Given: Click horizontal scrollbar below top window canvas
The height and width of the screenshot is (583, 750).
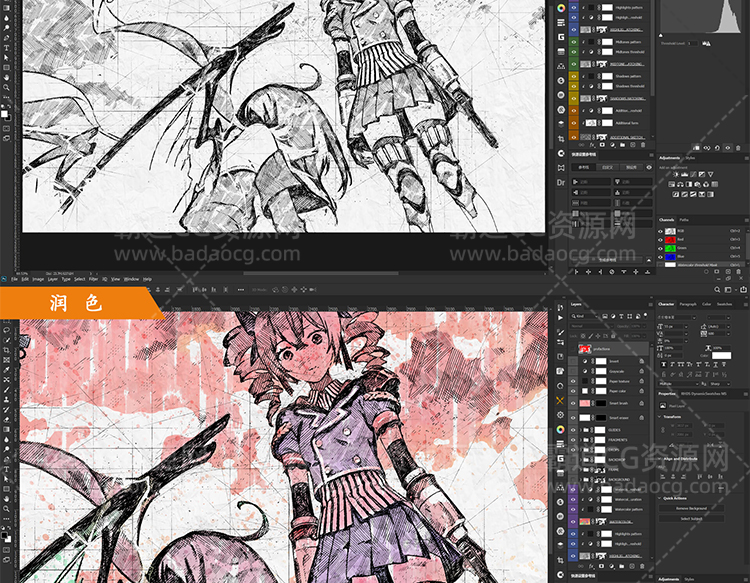Looking at the screenshot, I should (x=320, y=274).
